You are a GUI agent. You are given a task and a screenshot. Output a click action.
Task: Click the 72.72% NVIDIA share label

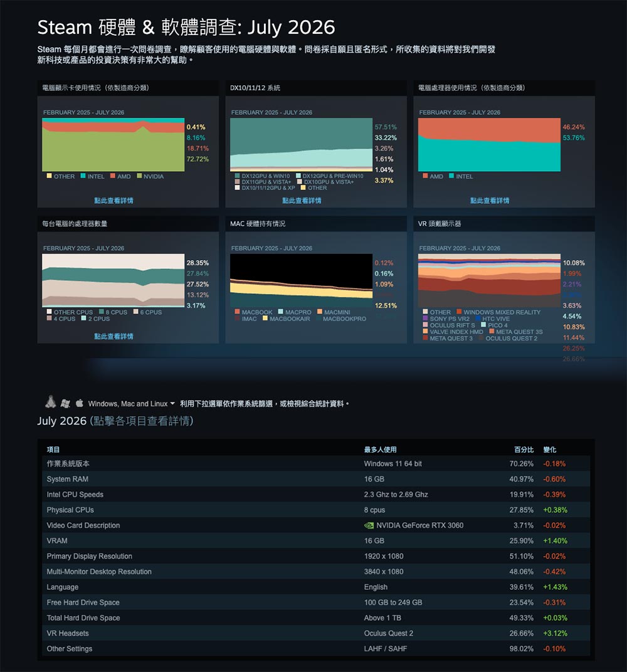[198, 159]
